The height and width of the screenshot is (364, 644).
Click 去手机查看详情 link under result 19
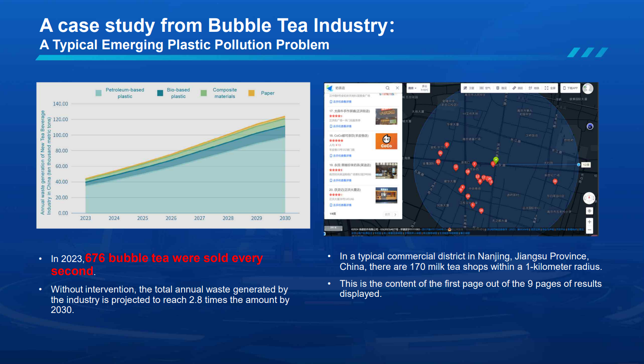pyautogui.click(x=341, y=180)
